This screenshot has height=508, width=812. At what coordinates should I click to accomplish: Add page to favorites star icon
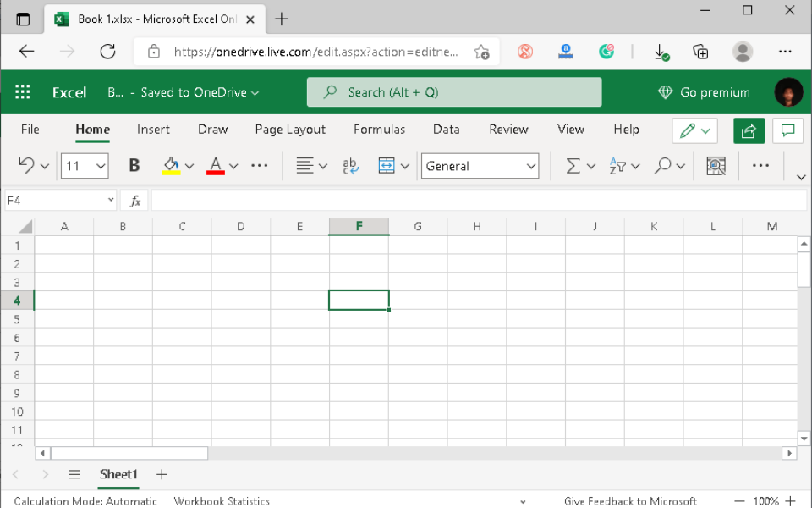(x=481, y=52)
